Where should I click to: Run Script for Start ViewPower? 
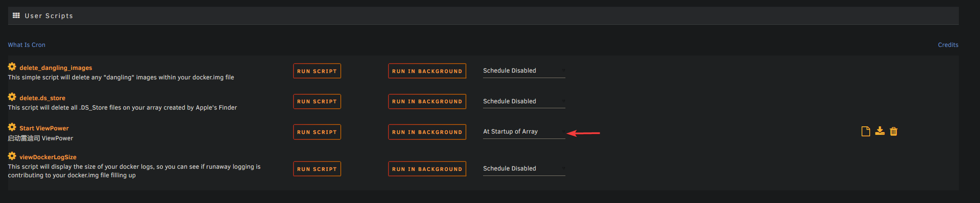pyautogui.click(x=317, y=132)
